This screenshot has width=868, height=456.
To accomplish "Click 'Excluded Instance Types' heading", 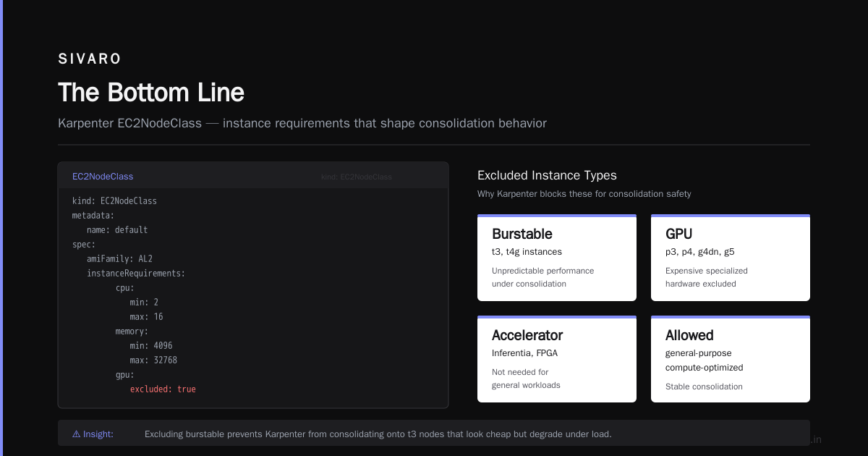I will 547,175.
